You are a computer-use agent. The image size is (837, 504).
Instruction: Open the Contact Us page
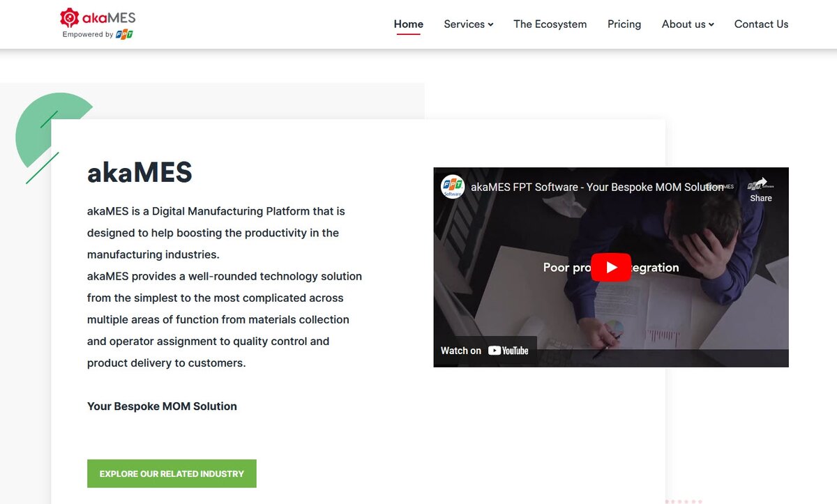[761, 24]
